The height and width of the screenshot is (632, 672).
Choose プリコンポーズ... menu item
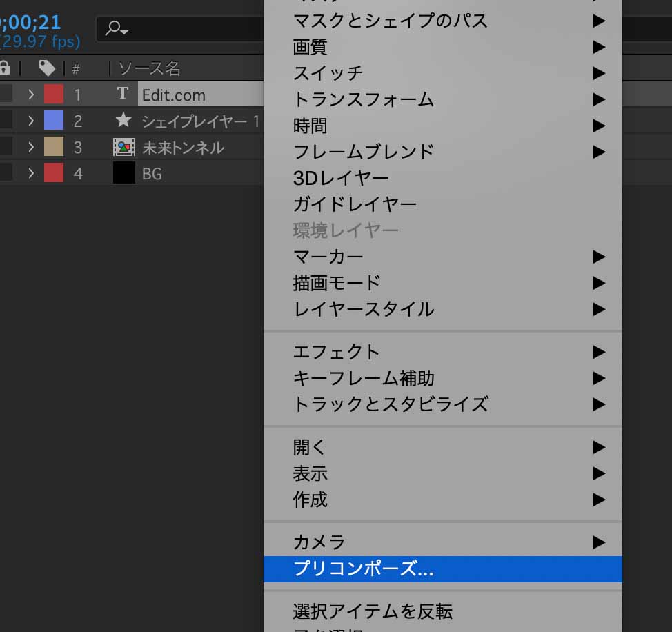pyautogui.click(x=443, y=569)
